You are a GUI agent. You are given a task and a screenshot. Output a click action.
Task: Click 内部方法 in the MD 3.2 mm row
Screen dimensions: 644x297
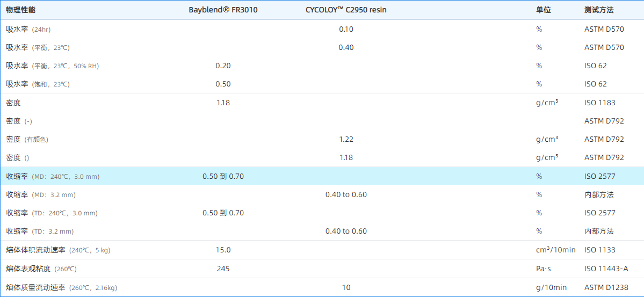599,194
